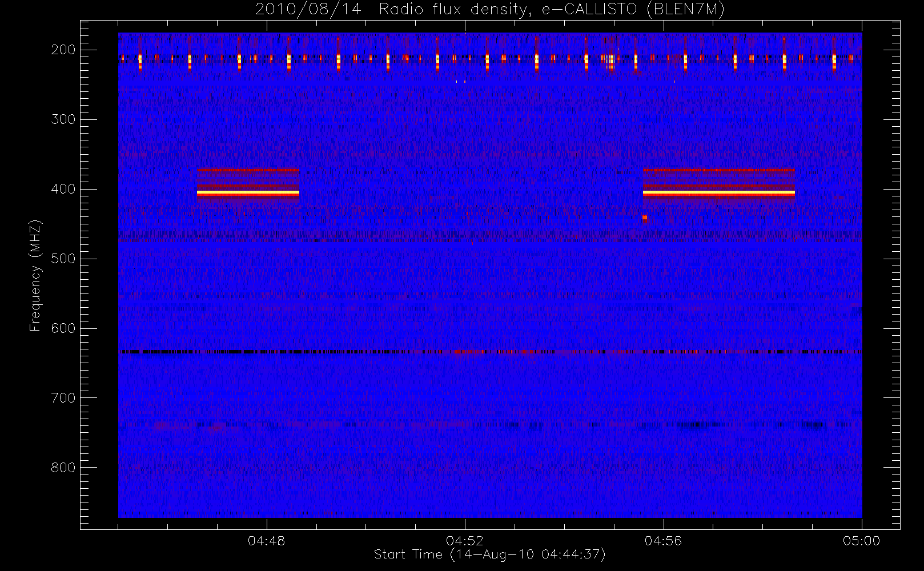
Task: Click the '300' frequency tick label
Action: tap(63, 119)
